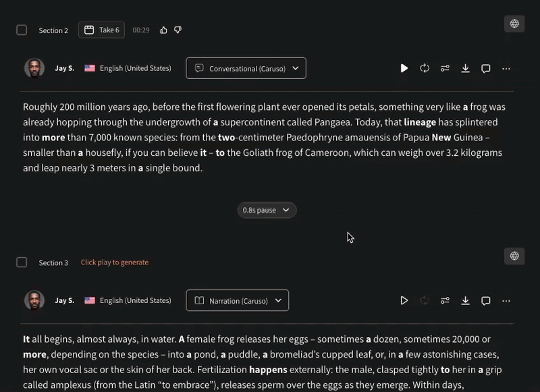Click globe icon for Section 2
This screenshot has width=540, height=392.
coord(514,24)
